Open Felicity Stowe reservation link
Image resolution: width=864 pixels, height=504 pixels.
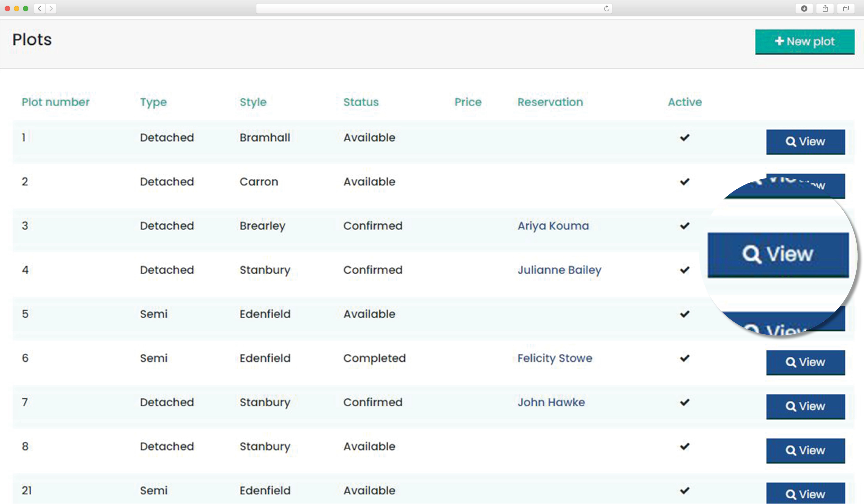[x=555, y=358]
